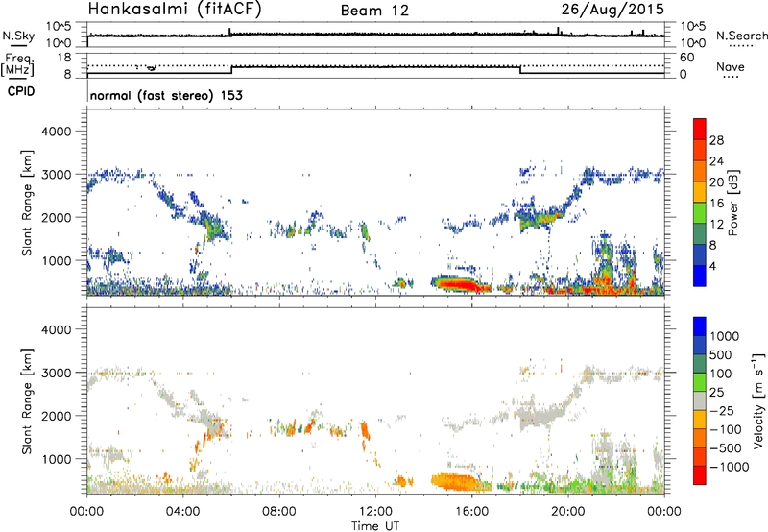
Task: Click the "20:00" time axis label
Action: pyautogui.click(x=567, y=512)
